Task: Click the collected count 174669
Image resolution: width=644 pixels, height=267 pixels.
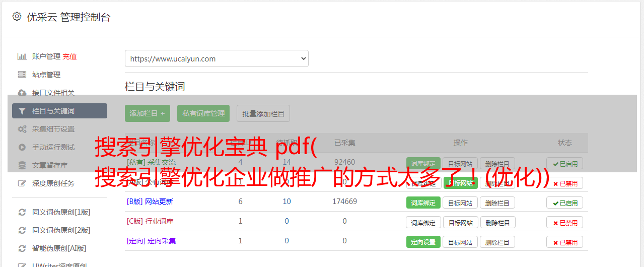Action: [x=344, y=202]
